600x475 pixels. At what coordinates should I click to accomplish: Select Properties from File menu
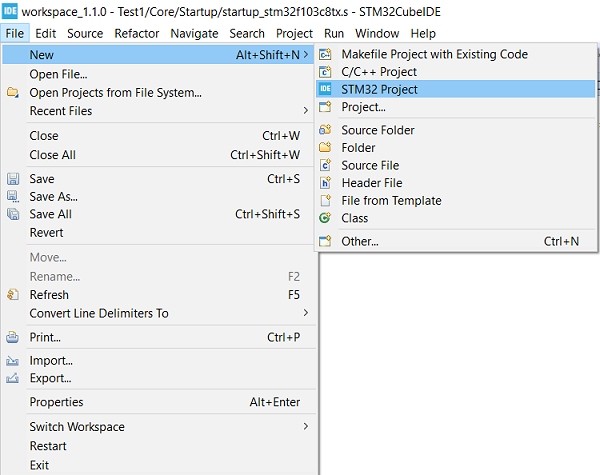pyautogui.click(x=56, y=402)
